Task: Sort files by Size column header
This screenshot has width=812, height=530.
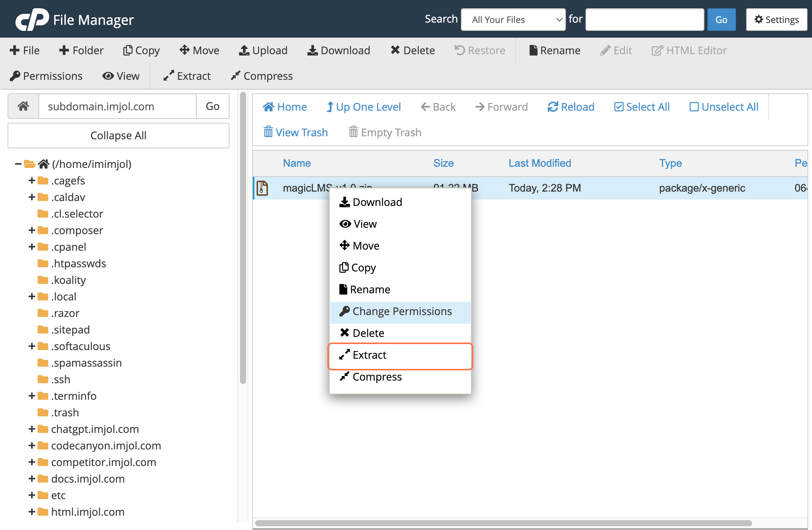Action: (x=444, y=163)
